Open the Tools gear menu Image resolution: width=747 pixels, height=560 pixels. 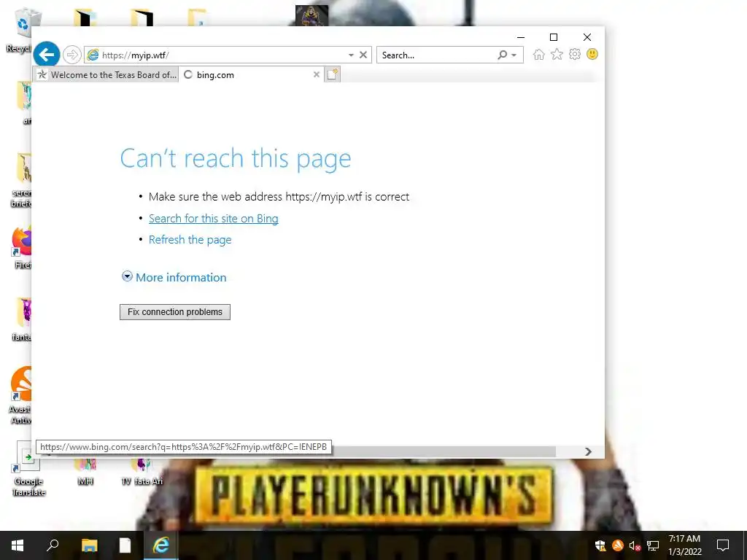pos(575,54)
